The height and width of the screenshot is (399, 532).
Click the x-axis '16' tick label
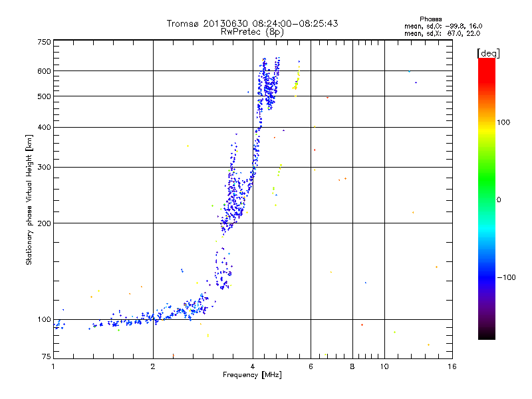(452, 366)
